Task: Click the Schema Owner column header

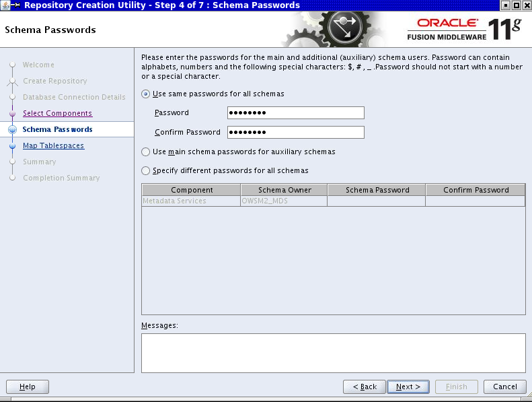Action: coord(284,190)
